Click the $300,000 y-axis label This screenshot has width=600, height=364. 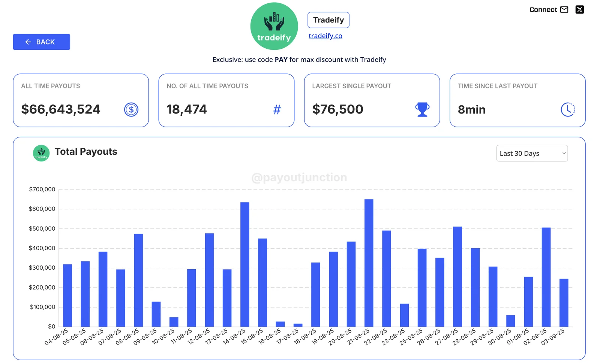click(x=42, y=268)
